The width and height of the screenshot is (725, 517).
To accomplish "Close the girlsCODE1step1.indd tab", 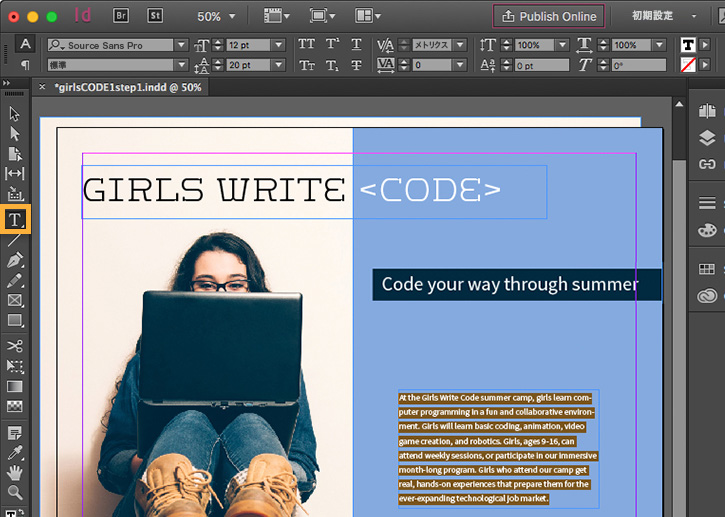I will 42,86.
